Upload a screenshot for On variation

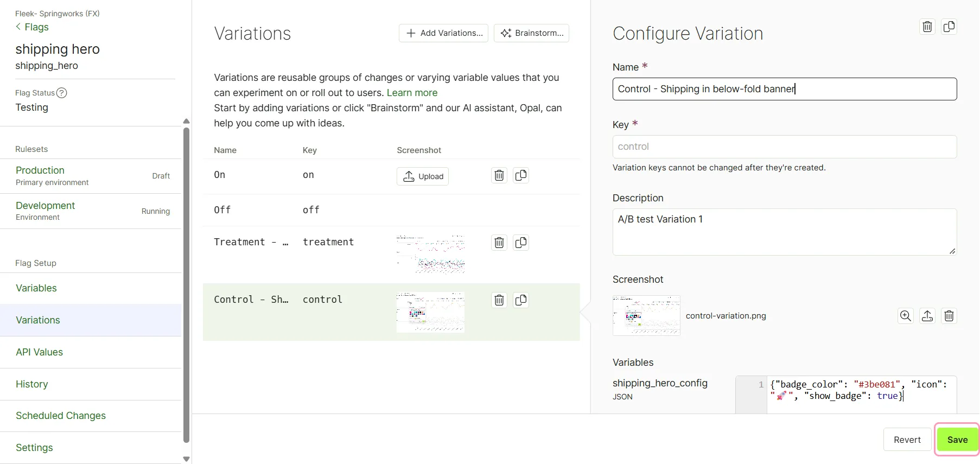click(423, 176)
